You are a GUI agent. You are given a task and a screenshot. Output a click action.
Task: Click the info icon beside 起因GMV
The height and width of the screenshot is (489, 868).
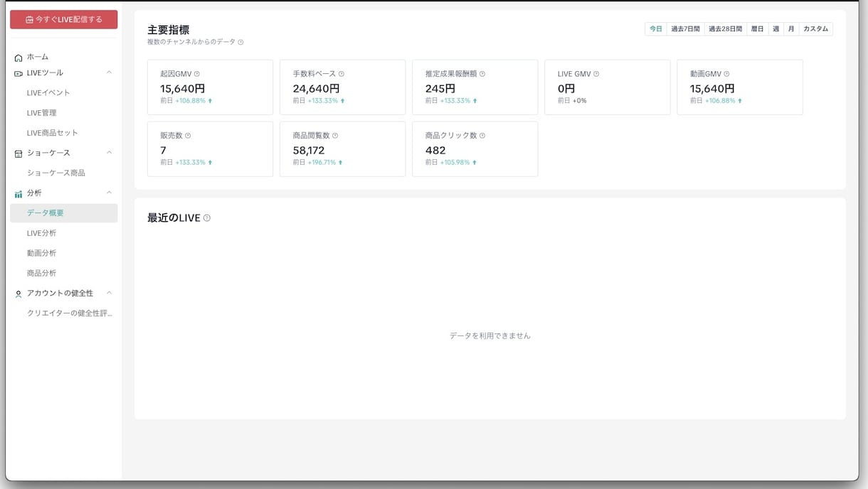197,74
